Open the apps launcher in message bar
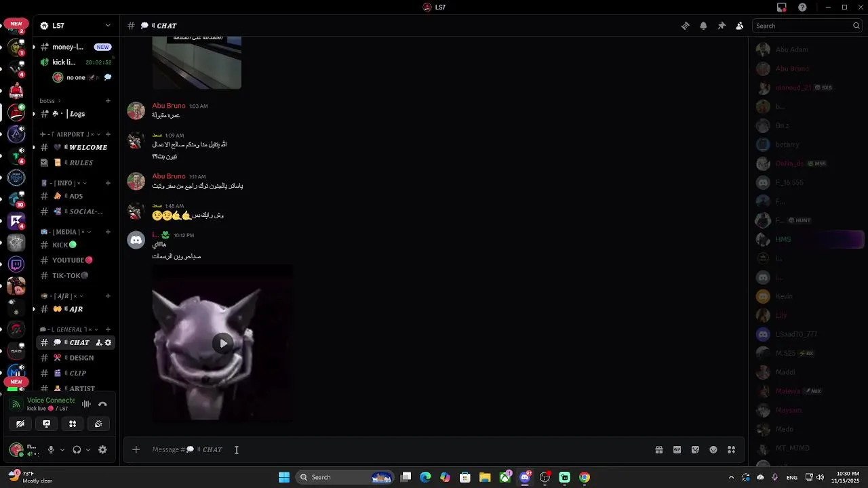 point(731,449)
